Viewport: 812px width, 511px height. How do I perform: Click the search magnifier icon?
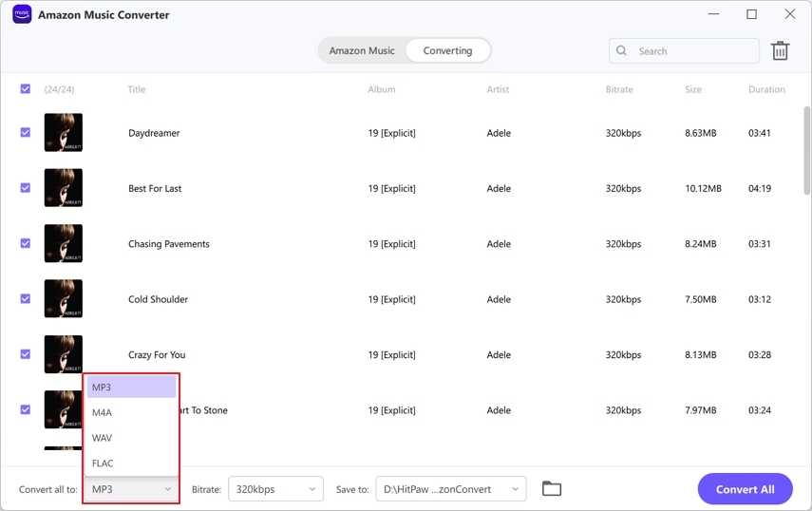pyautogui.click(x=621, y=50)
